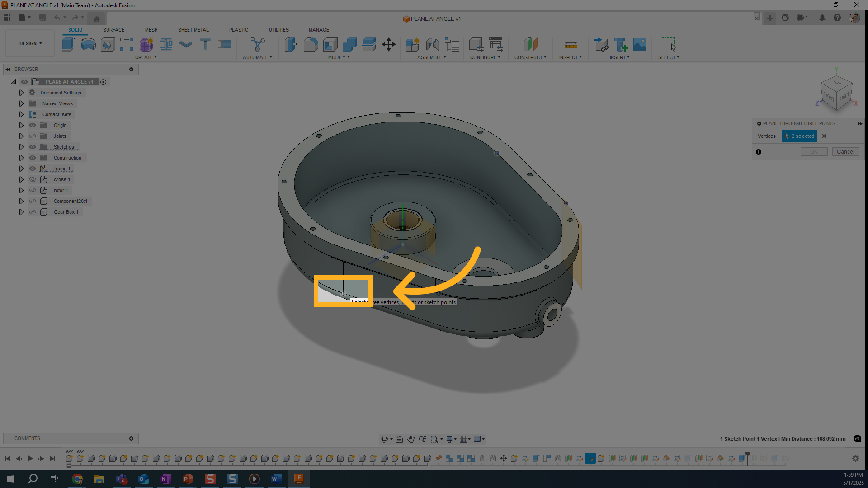
Task: Expand the Document Settings node
Action: point(21,93)
